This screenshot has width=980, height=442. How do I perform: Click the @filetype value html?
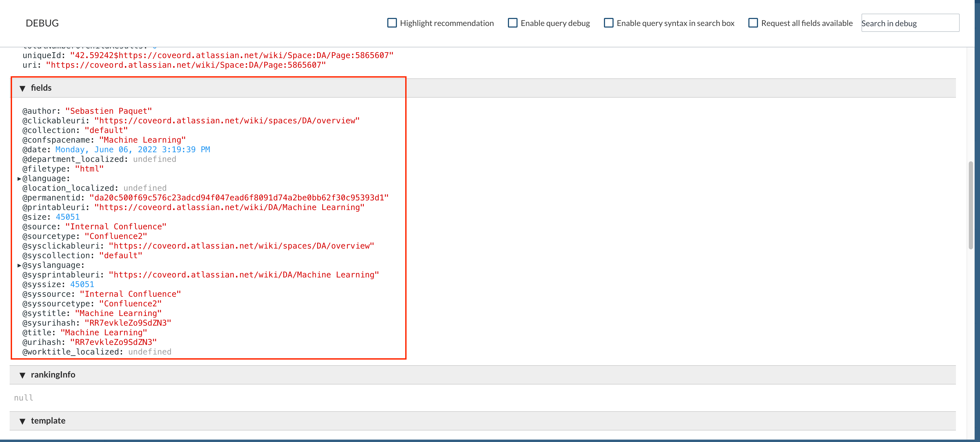[x=89, y=169]
